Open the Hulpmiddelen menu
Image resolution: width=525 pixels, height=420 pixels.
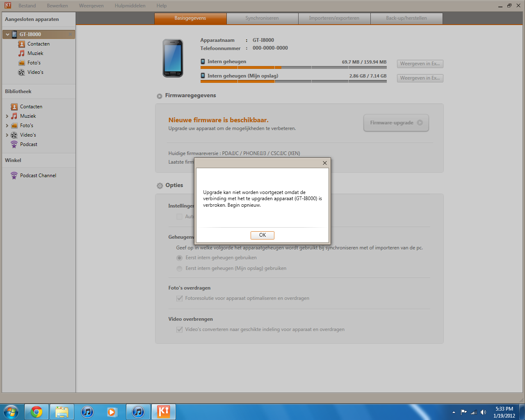pyautogui.click(x=130, y=6)
